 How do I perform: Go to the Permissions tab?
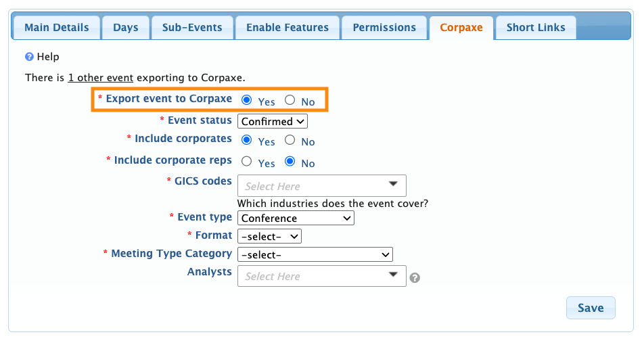(384, 28)
